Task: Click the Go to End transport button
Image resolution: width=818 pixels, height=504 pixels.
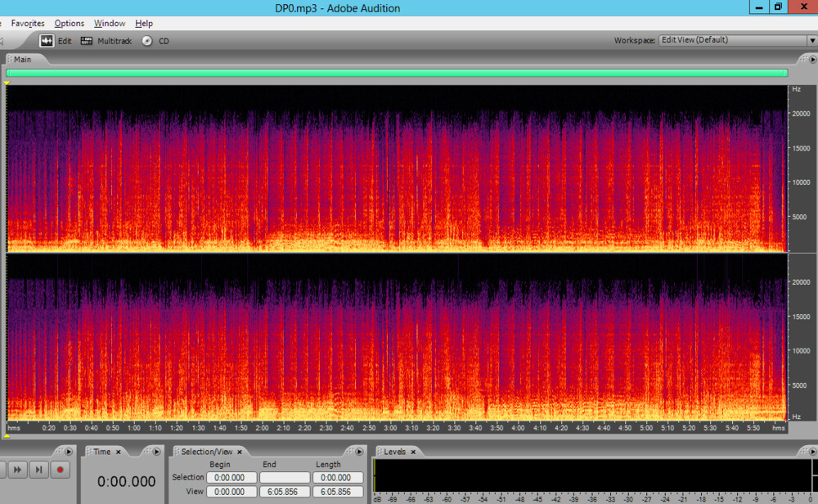Action: (x=38, y=470)
